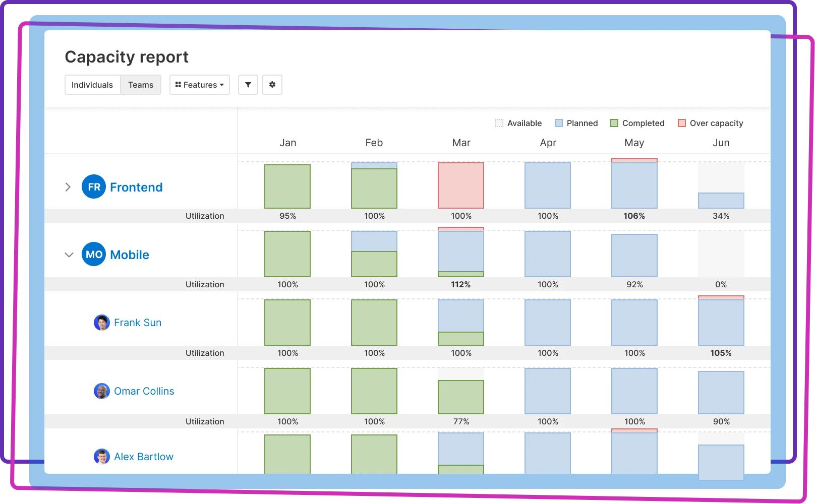
Task: Open the Frontend team link
Action: tap(136, 187)
